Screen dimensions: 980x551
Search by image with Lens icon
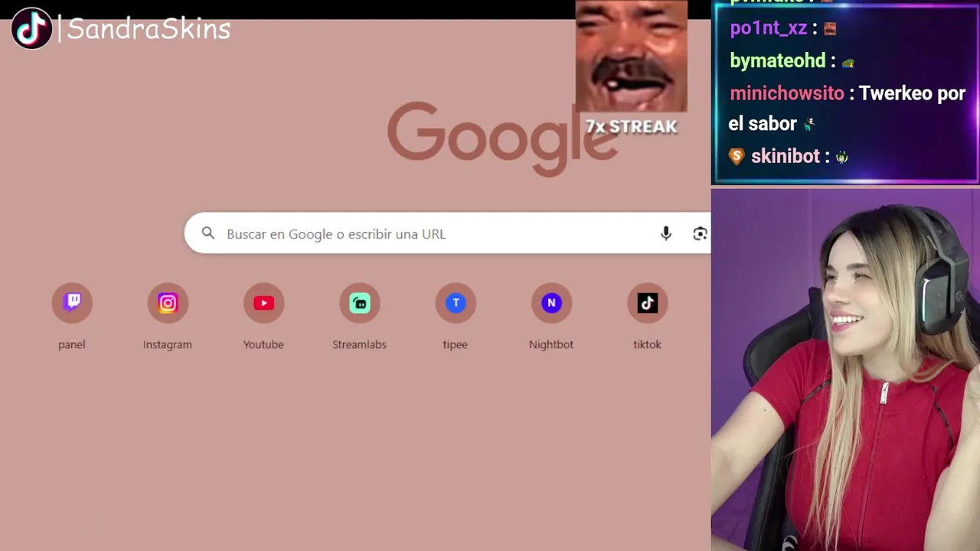pyautogui.click(x=700, y=233)
